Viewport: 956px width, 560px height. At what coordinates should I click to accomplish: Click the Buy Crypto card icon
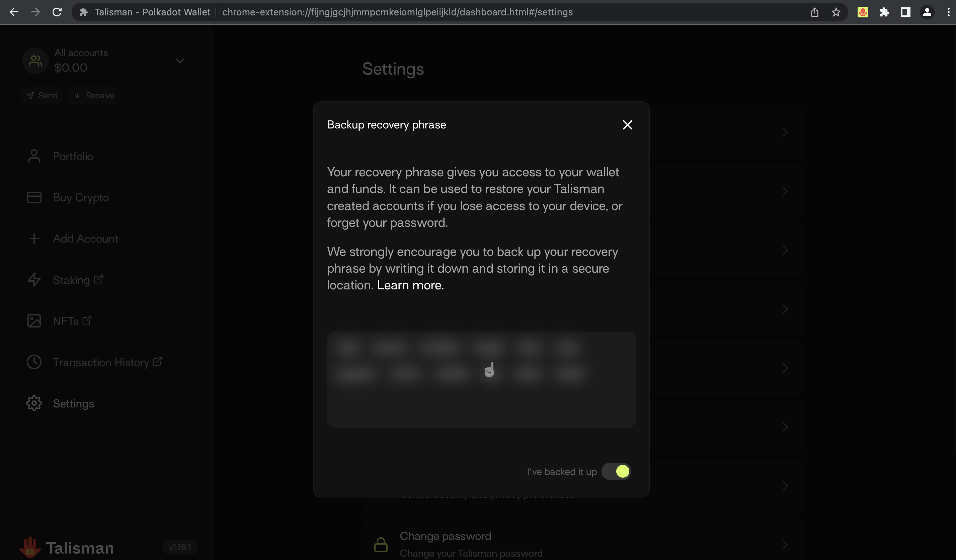(34, 197)
